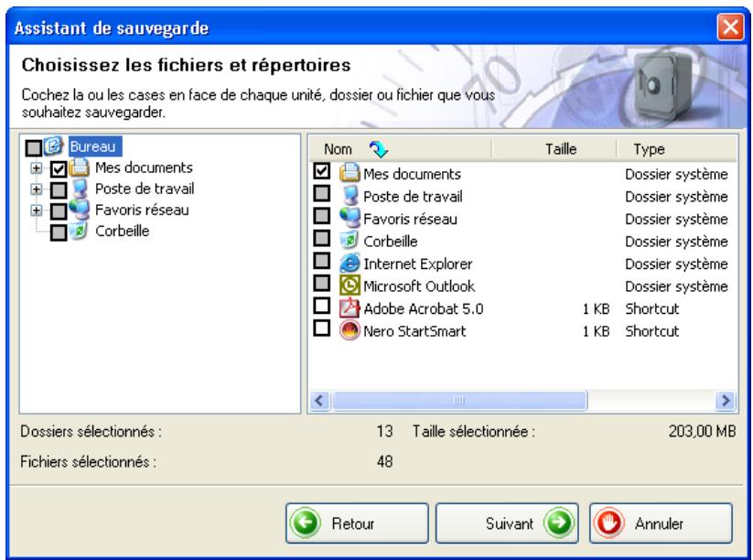Sort list by Taille column header
This screenshot has height=560, width=753.
point(554,149)
